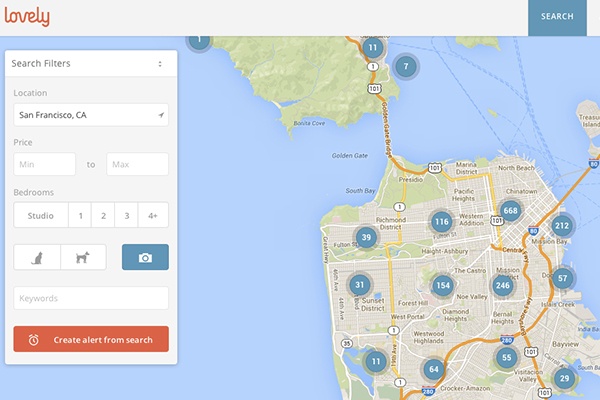Open the 29 listings map cluster
The height and width of the screenshot is (400, 600).
(564, 379)
